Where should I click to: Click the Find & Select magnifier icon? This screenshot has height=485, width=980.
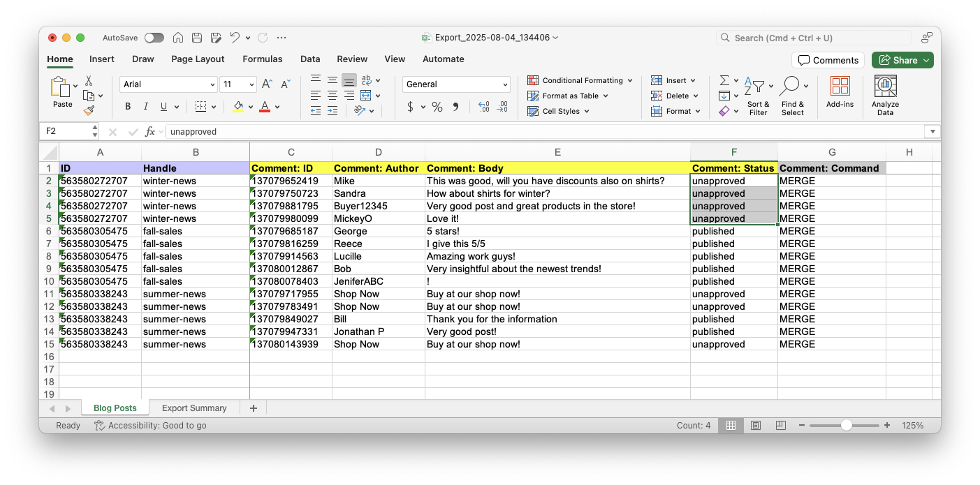click(789, 87)
